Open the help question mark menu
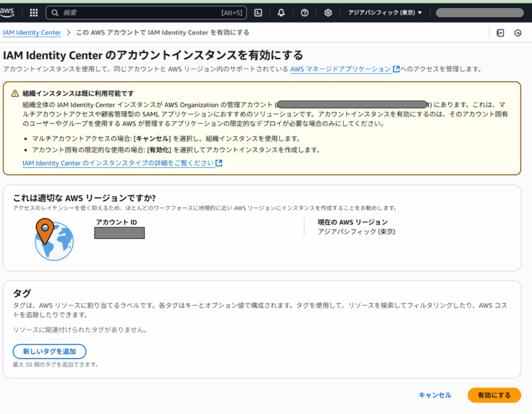The height and width of the screenshot is (414, 532). [305, 13]
